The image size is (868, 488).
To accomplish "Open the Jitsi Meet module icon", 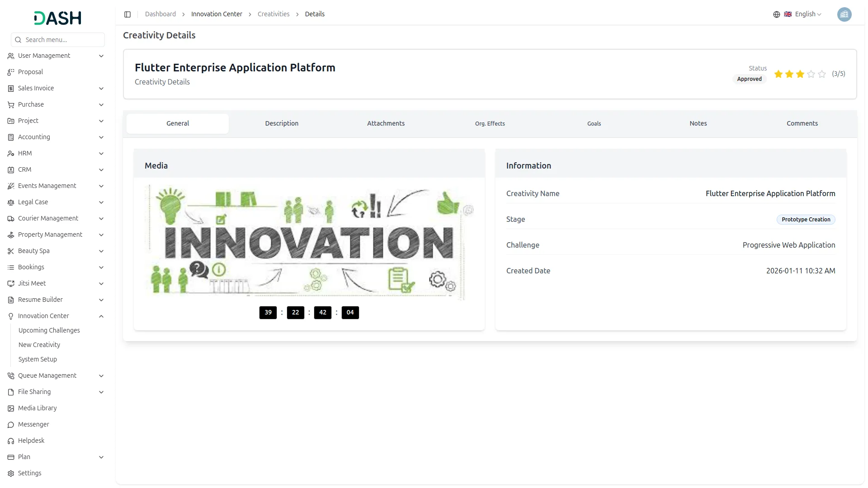I will [10, 283].
